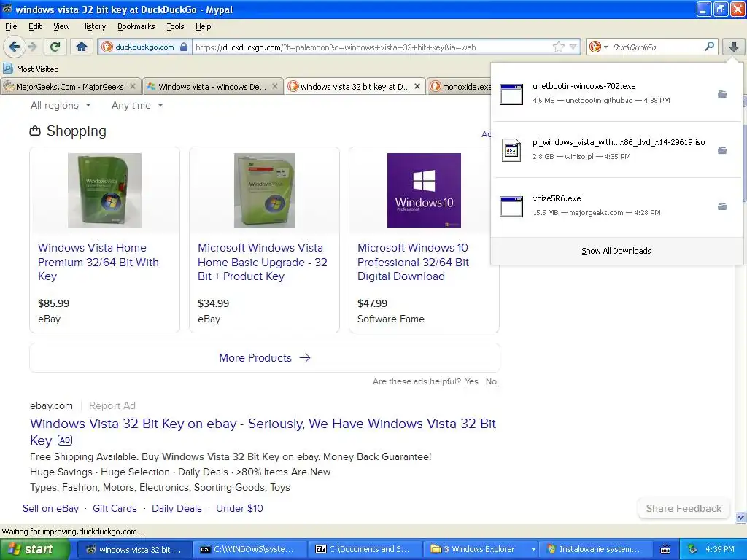Open the File menu
Screen dimensions: 747x560
pos(11,26)
